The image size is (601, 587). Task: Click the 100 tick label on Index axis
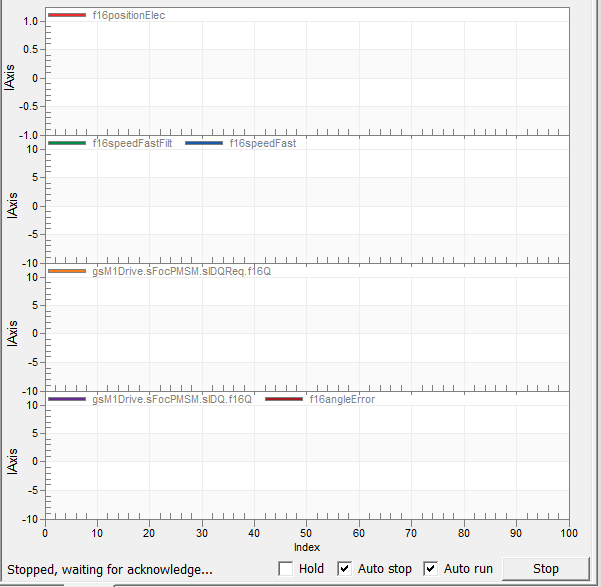(569, 533)
